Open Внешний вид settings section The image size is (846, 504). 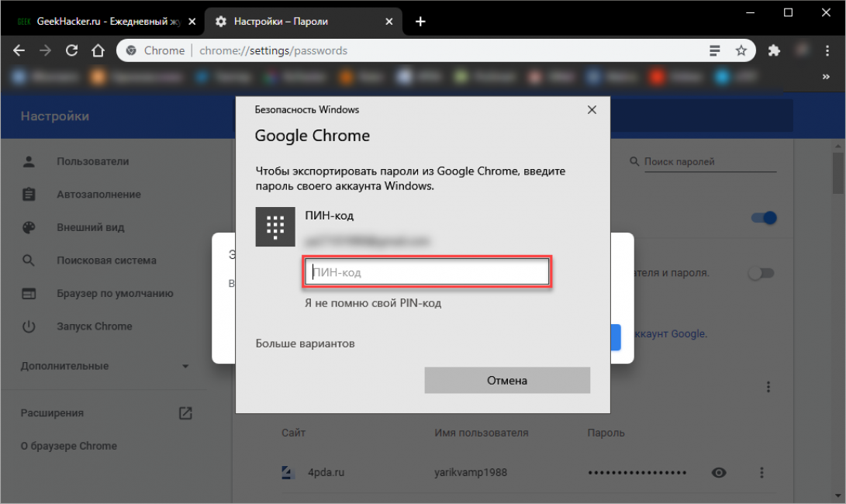[x=91, y=227]
